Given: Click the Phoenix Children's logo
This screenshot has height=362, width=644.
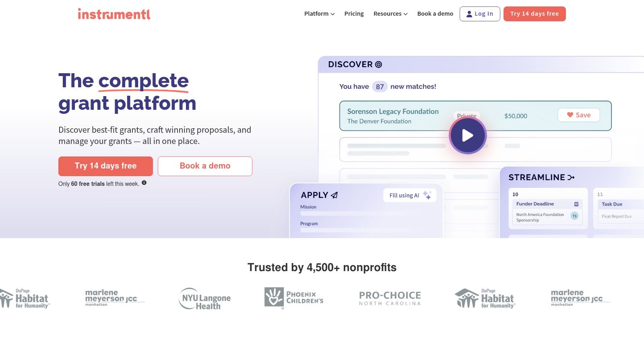Looking at the screenshot, I should click(x=294, y=298).
